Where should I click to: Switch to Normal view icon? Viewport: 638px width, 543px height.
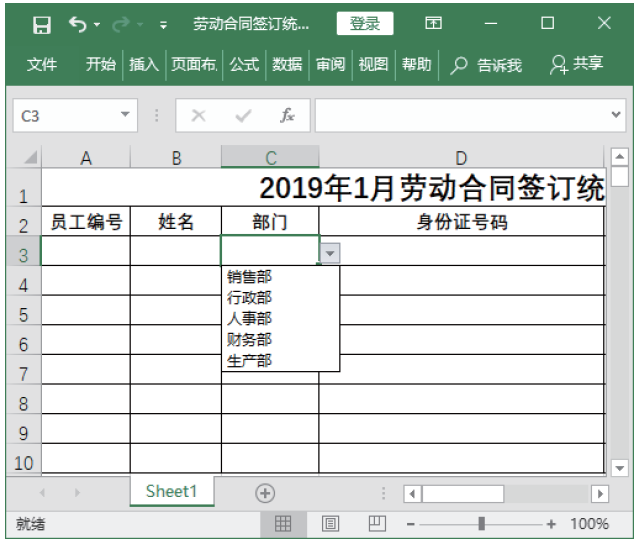coord(283,523)
